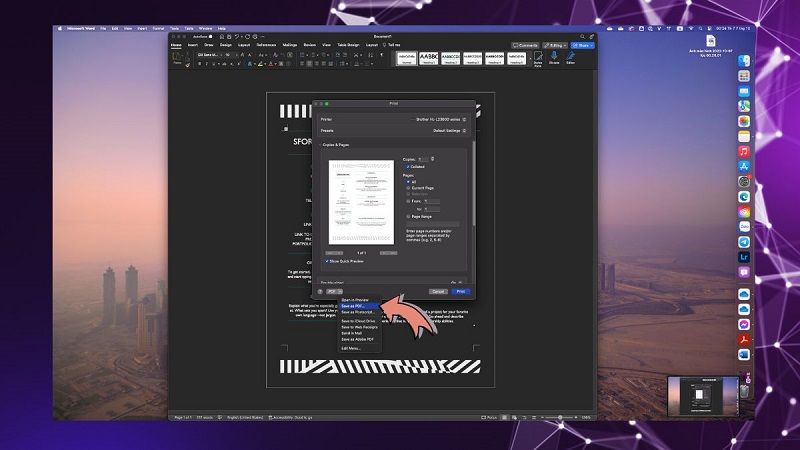Screen dimensions: 800x450
Task: Open the PDF dropdown in Print dialog
Action: 334,291
